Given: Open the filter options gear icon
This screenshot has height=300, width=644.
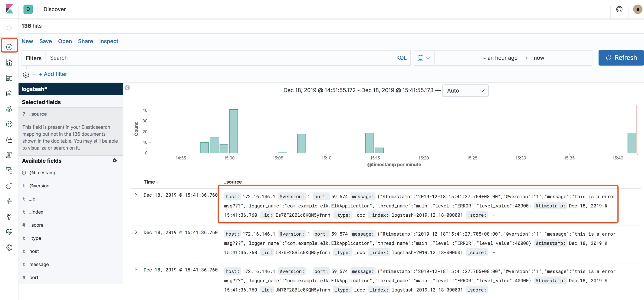Looking at the screenshot, I should (x=26, y=75).
